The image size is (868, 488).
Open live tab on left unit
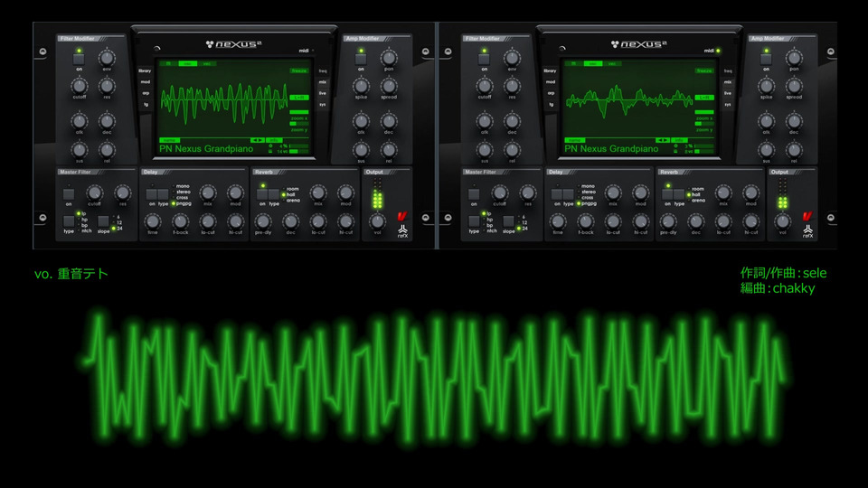coord(322,93)
